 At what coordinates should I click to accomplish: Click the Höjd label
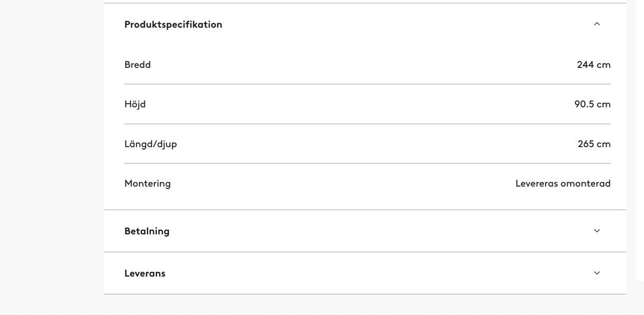(x=135, y=104)
